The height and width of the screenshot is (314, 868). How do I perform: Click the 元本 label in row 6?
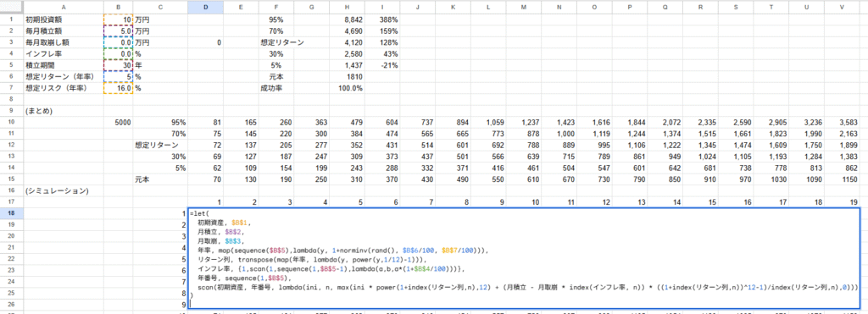276,76
